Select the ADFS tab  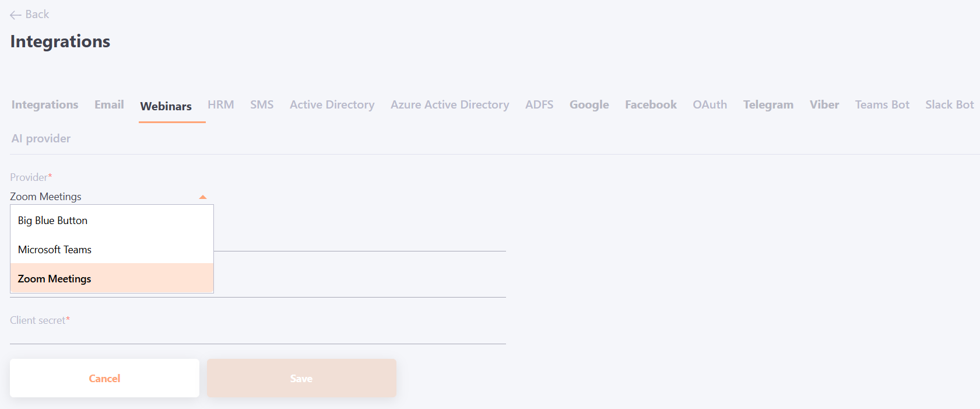[539, 105]
